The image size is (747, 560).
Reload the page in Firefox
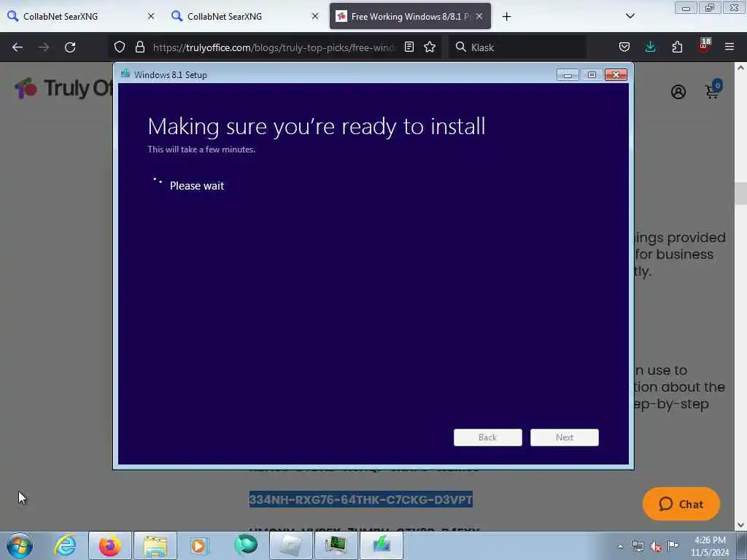coord(70,47)
